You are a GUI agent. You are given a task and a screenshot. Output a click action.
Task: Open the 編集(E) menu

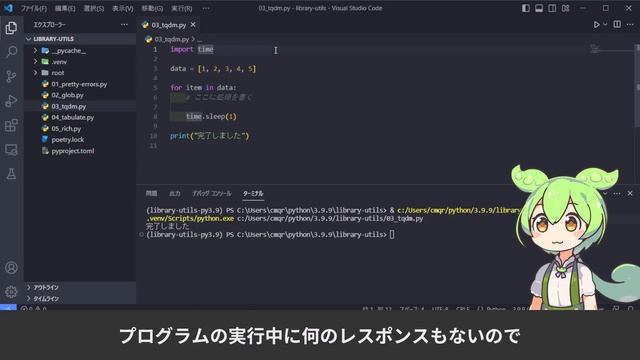tap(65, 8)
